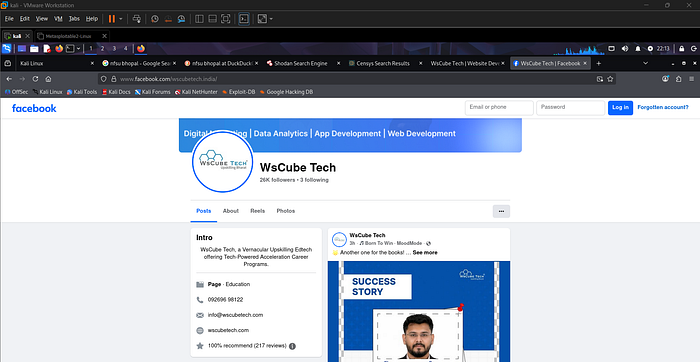Open the Exploit-DB bookmark
Viewport: 700px width, 362px height.
(x=239, y=92)
